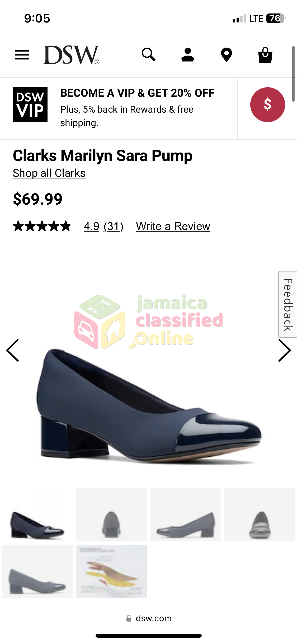Open the hamburger navigation menu
Viewport: 297px width, 644px height.
[22, 55]
